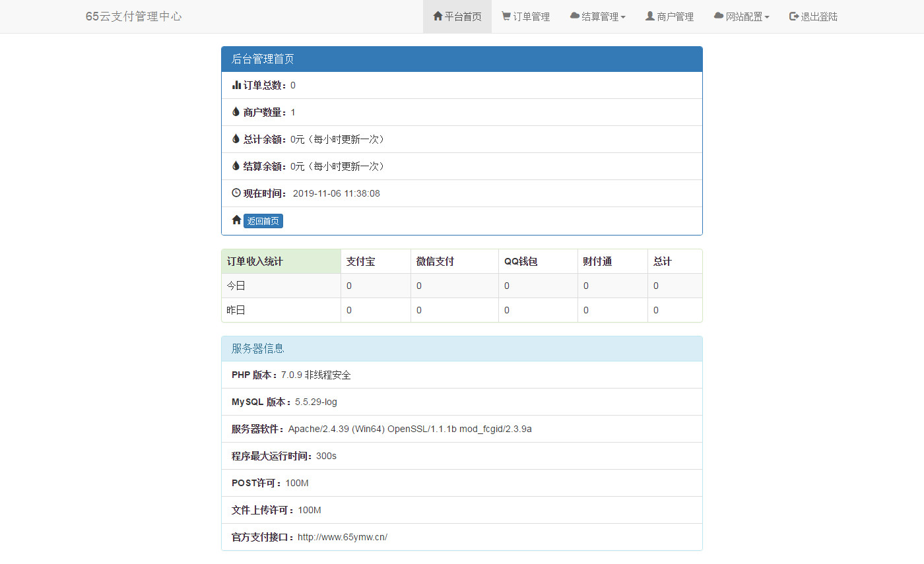
Task: Click the clock icon beside 现在时间
Action: click(x=236, y=193)
